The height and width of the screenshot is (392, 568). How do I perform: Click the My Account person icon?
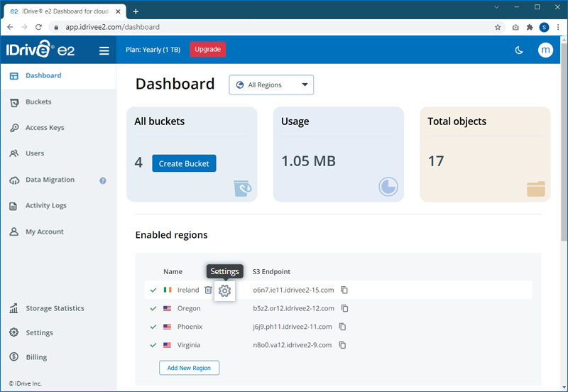(x=13, y=232)
